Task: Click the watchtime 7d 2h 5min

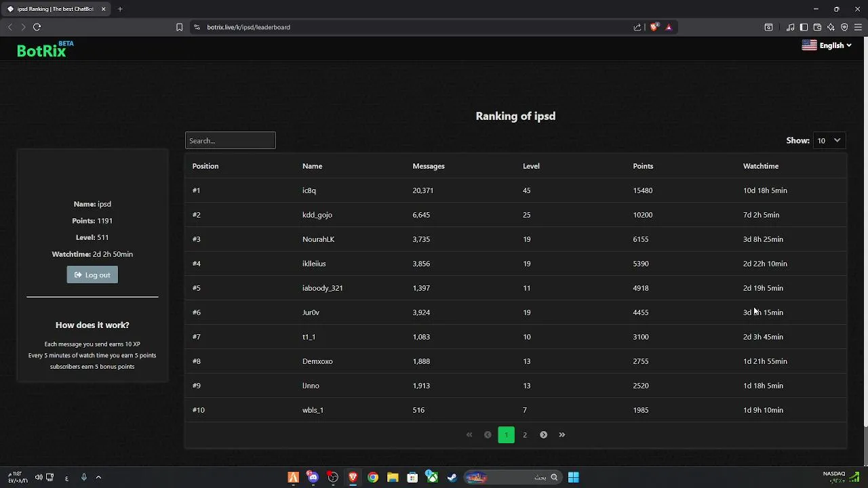Action: (761, 215)
